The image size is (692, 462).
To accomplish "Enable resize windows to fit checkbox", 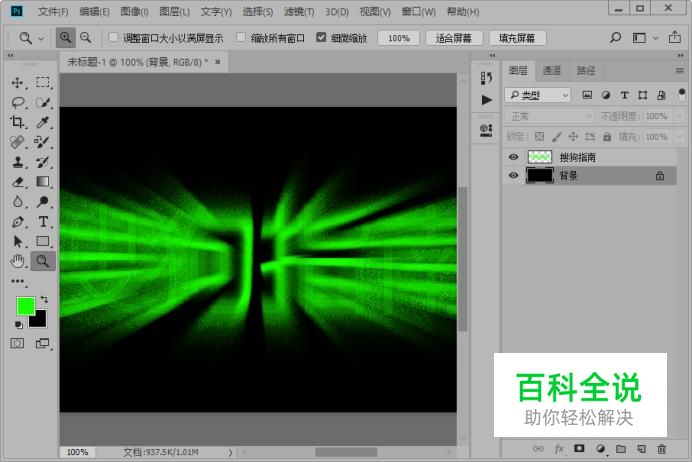I will [x=113, y=38].
